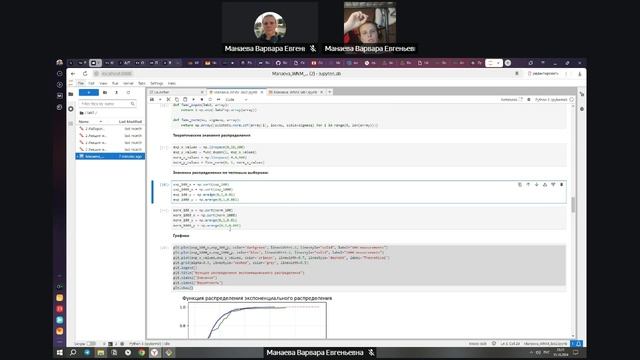Open the File menu
Screen dimensions: 640x360
coord(81,83)
